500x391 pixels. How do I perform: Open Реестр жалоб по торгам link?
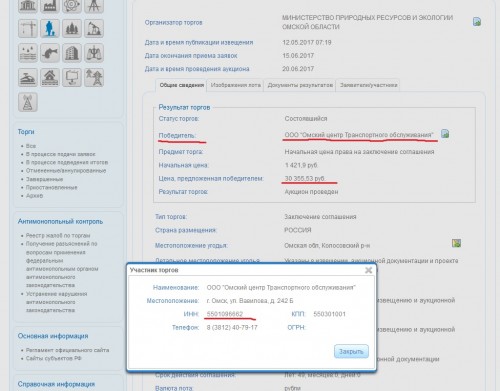click(58, 235)
